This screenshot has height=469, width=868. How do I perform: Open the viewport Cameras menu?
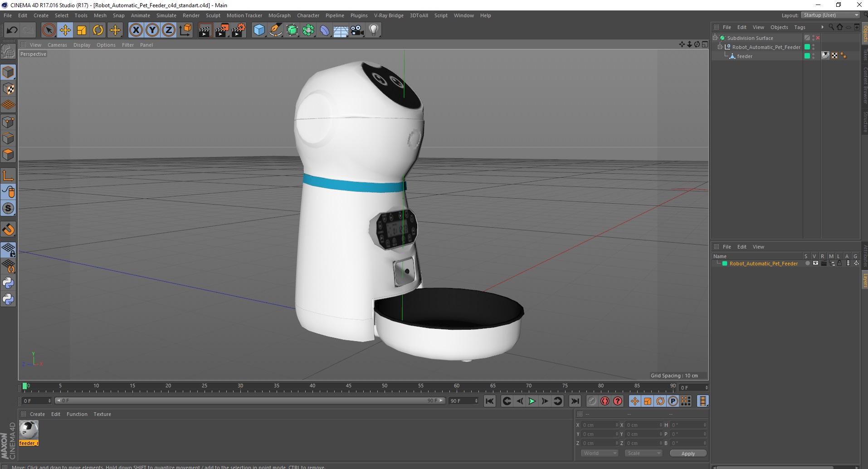pyautogui.click(x=57, y=45)
